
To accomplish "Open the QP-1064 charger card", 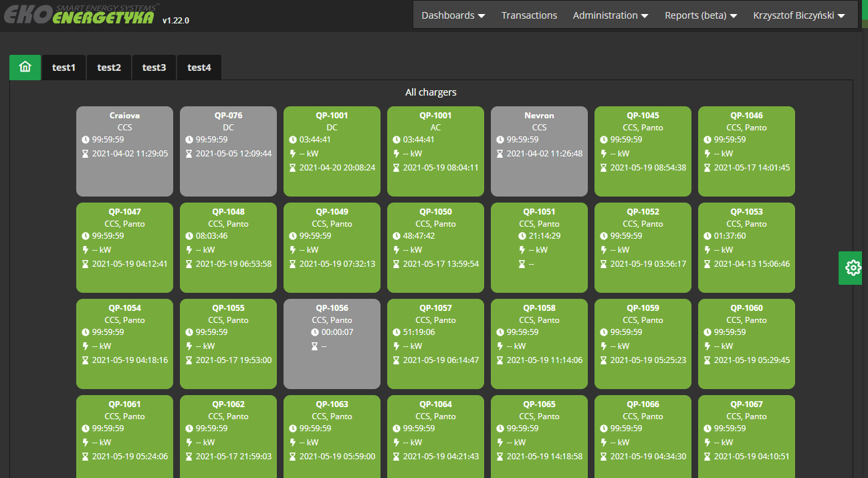I will tap(435, 435).
